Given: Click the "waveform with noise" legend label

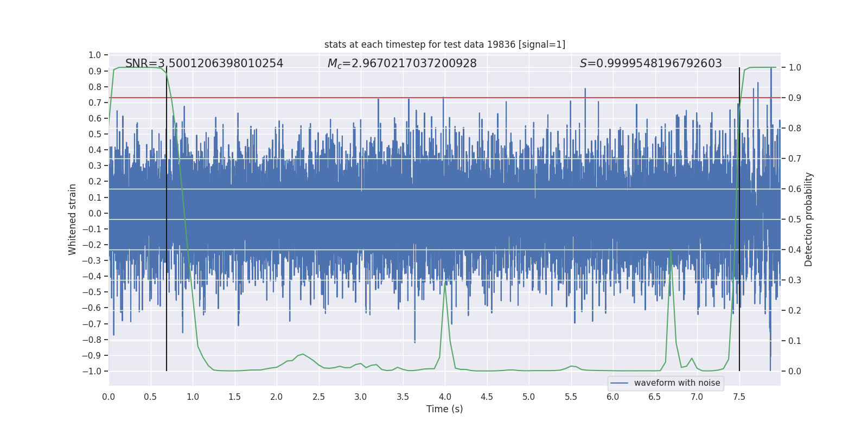Looking at the screenshot, I should click(x=676, y=383).
